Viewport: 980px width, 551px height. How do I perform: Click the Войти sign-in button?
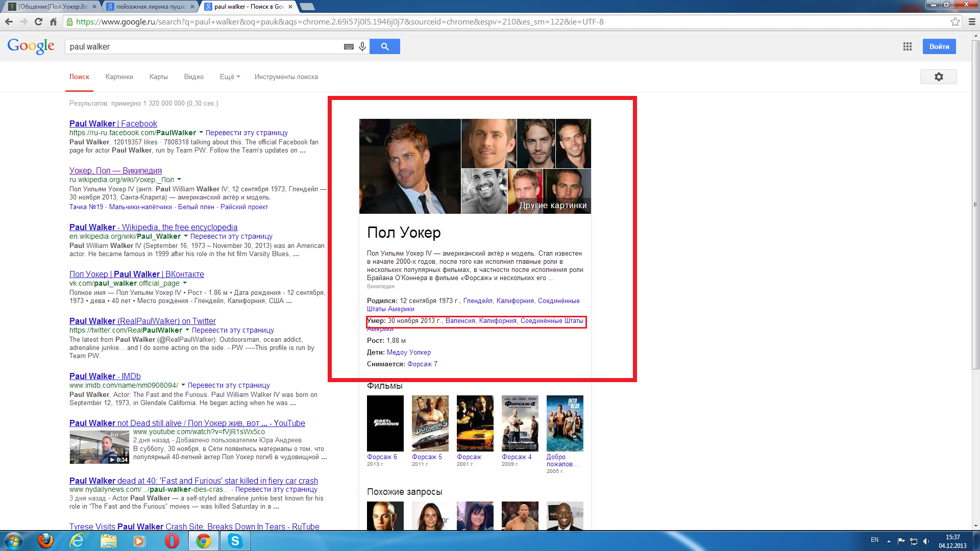tap(939, 46)
